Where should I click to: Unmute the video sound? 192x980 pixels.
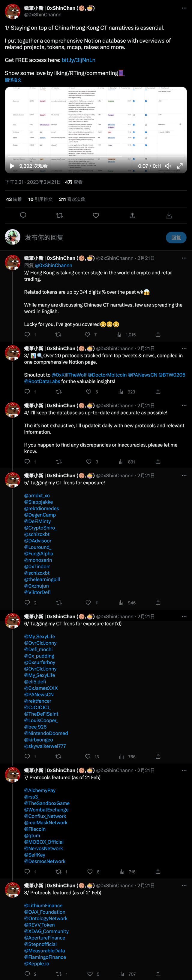(x=168, y=166)
